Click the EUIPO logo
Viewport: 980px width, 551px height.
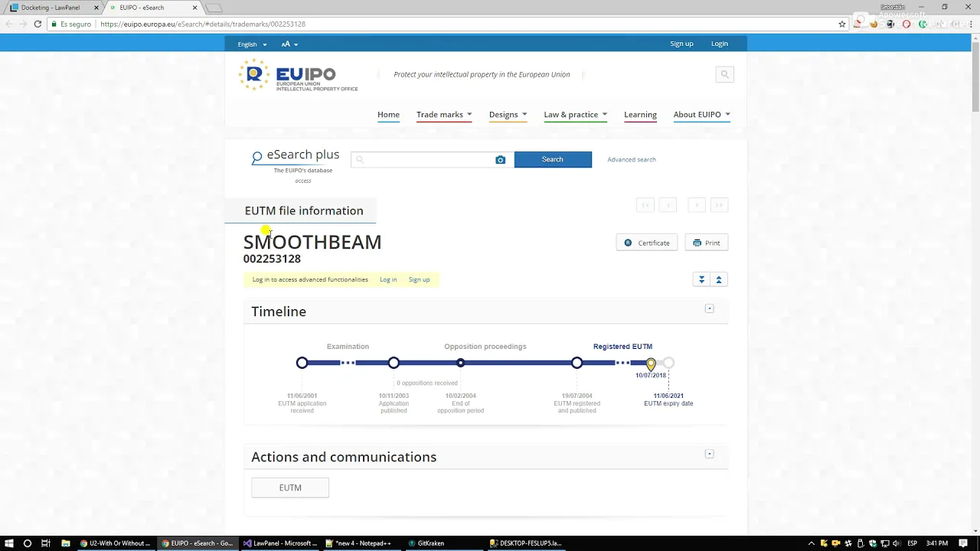(299, 75)
